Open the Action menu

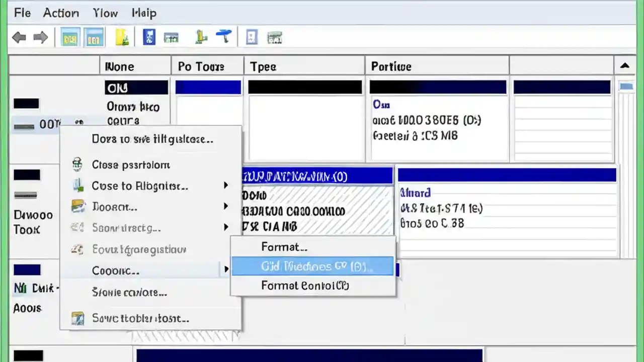pyautogui.click(x=60, y=13)
